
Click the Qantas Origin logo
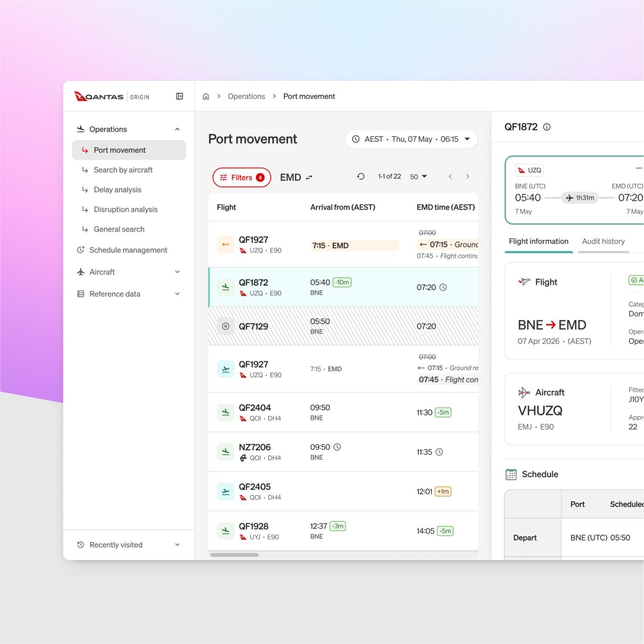point(112,96)
